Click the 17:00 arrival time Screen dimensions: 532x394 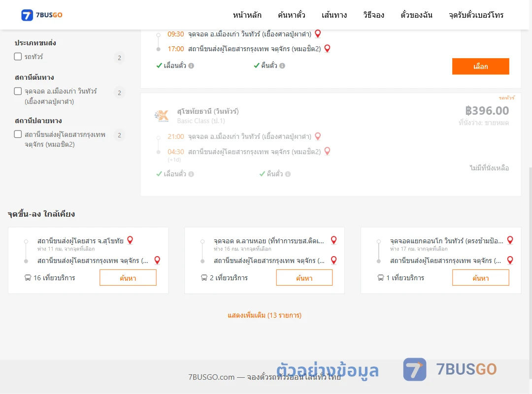[x=175, y=49]
